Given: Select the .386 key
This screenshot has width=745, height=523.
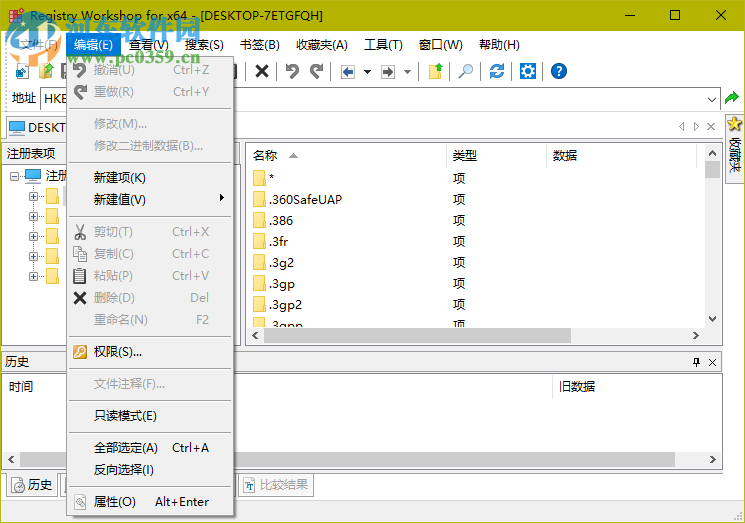Looking at the screenshot, I should tap(273, 221).
